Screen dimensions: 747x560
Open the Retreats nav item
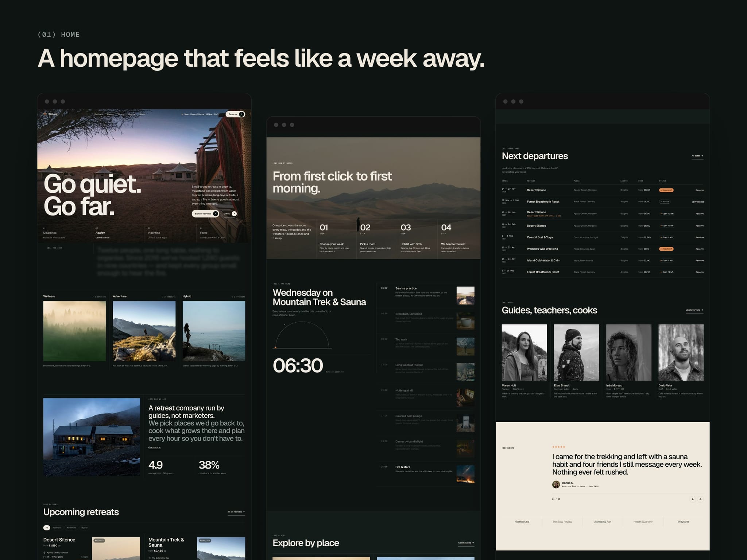point(98,114)
